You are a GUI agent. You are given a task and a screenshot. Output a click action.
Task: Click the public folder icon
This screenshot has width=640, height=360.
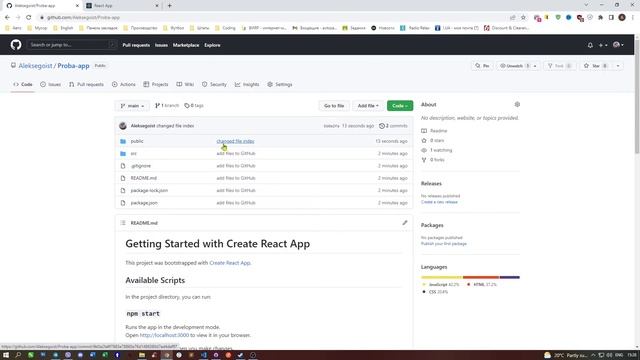click(x=123, y=141)
